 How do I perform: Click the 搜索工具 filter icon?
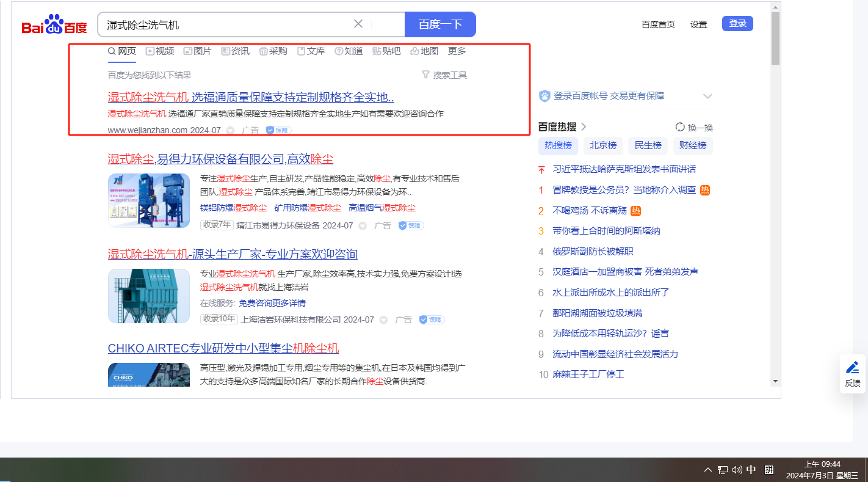[426, 75]
